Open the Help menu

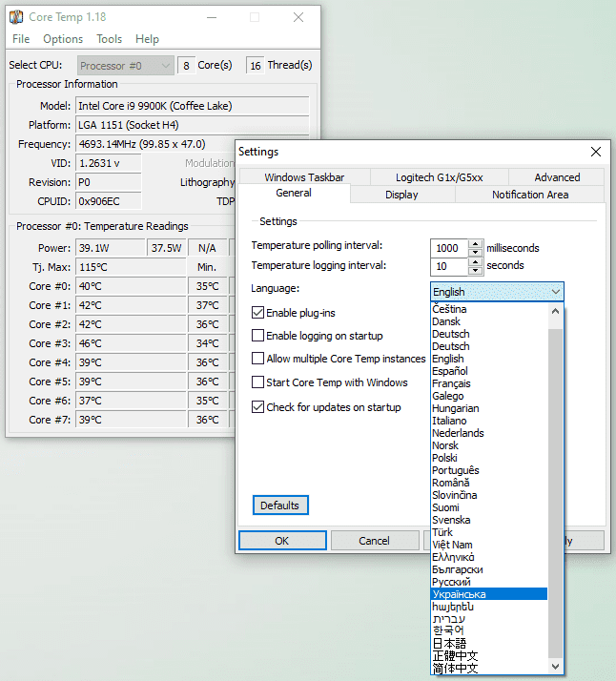147,39
